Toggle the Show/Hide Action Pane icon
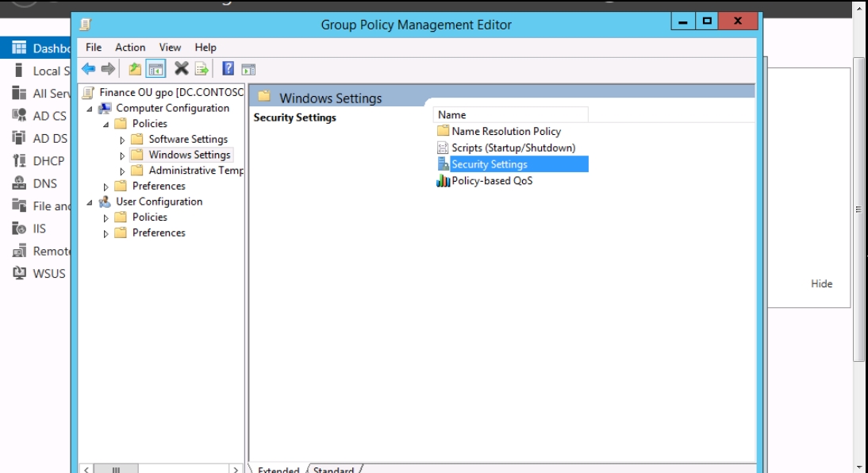Screen dimensions: 868x473 pyautogui.click(x=248, y=69)
